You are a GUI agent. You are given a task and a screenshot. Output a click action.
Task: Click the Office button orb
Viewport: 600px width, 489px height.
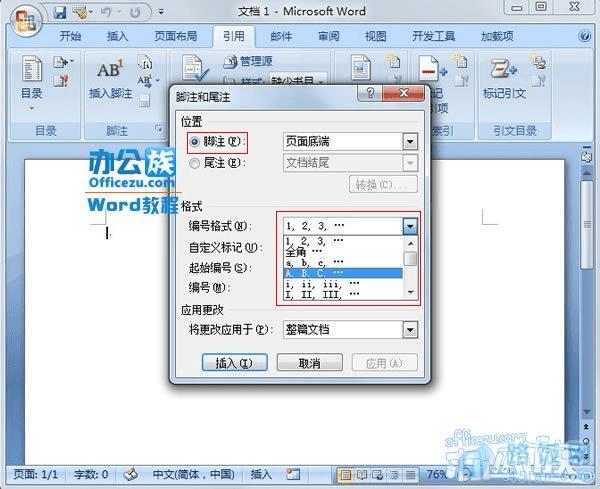25,21
